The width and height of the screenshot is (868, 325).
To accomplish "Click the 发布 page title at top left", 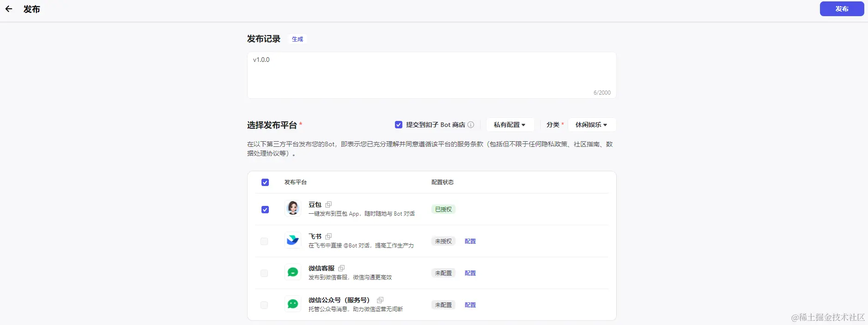I will [x=32, y=9].
